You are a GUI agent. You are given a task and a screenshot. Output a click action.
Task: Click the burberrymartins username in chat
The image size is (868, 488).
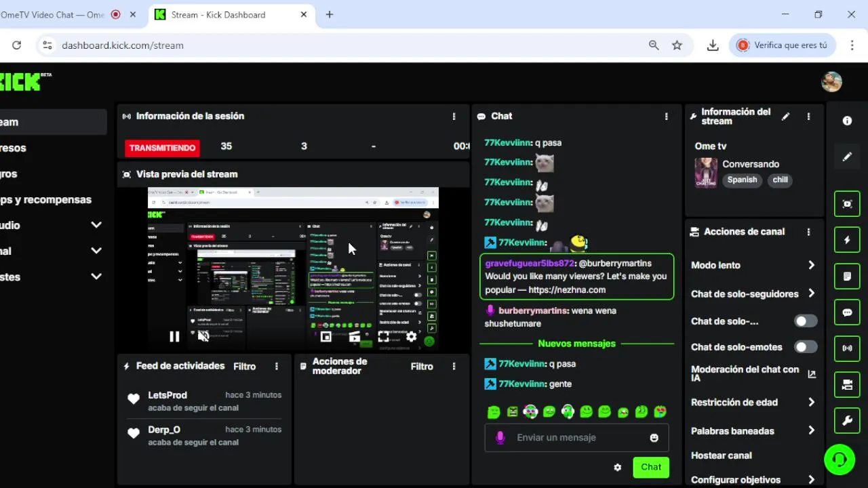coord(534,310)
